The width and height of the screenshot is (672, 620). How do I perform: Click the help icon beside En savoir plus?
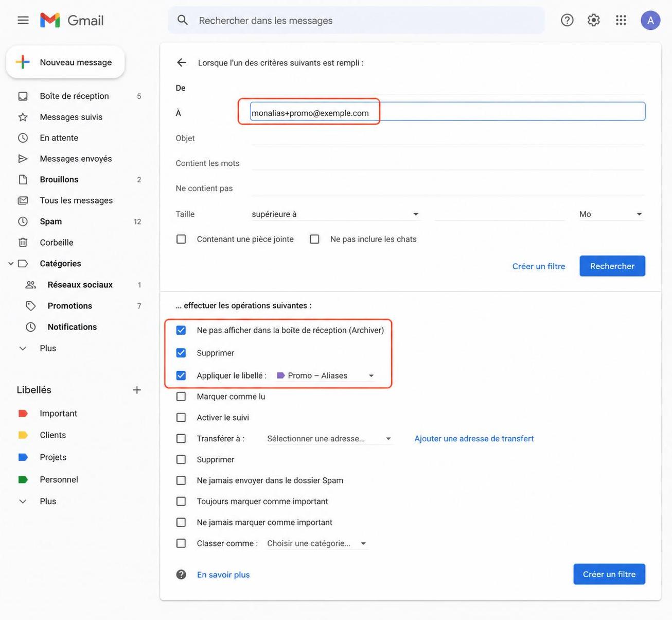(x=181, y=575)
